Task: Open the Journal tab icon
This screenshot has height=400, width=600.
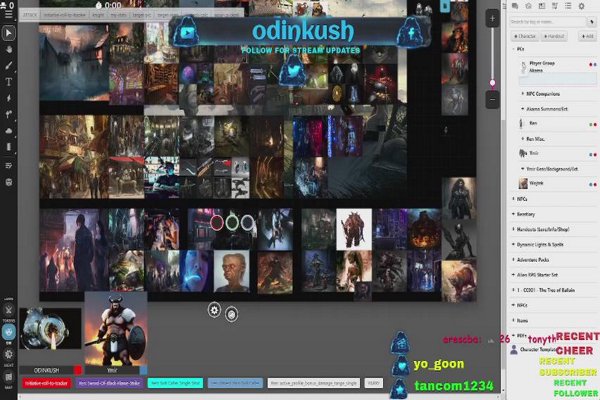Action: point(541,6)
